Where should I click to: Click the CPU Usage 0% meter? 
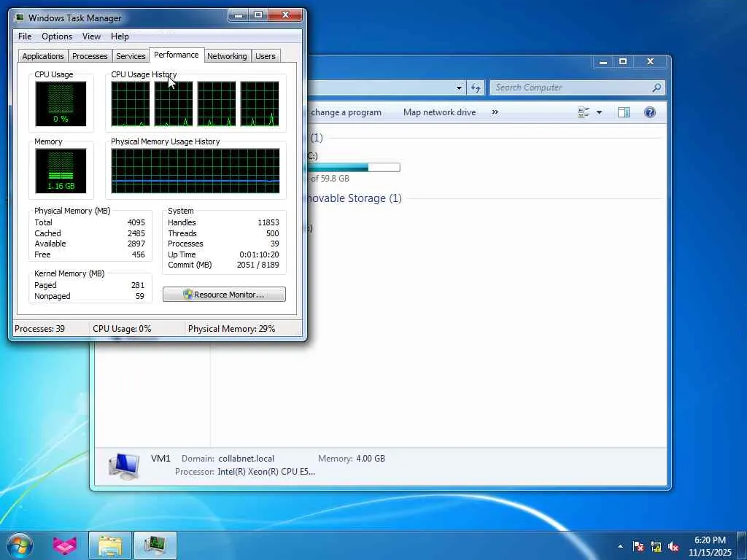point(61,104)
